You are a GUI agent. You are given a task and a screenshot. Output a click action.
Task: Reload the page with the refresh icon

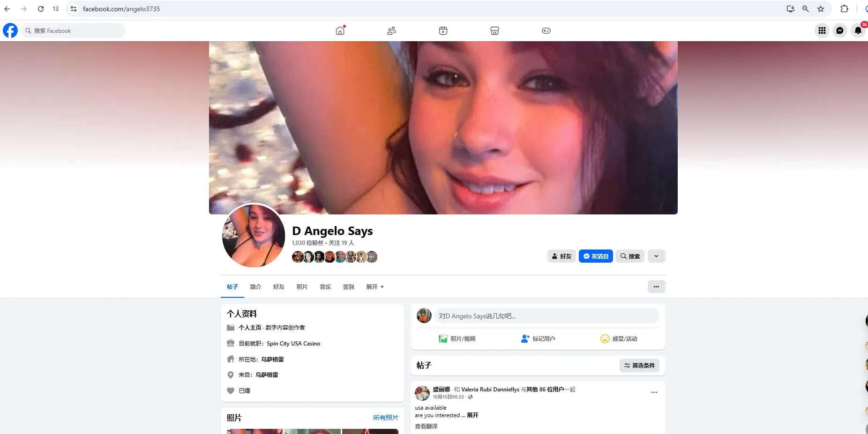41,9
